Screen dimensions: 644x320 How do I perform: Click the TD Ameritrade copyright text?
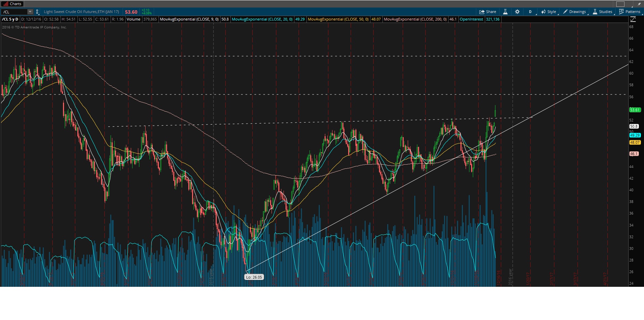(x=34, y=27)
